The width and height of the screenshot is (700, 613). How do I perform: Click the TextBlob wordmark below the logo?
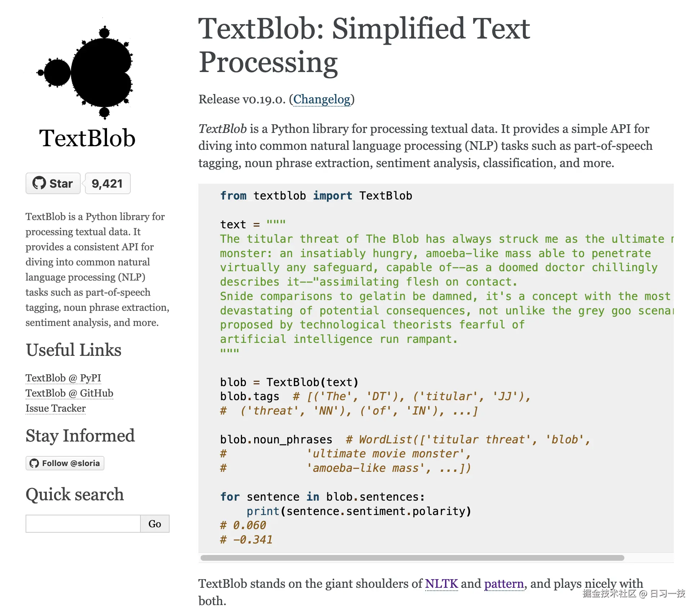click(87, 138)
